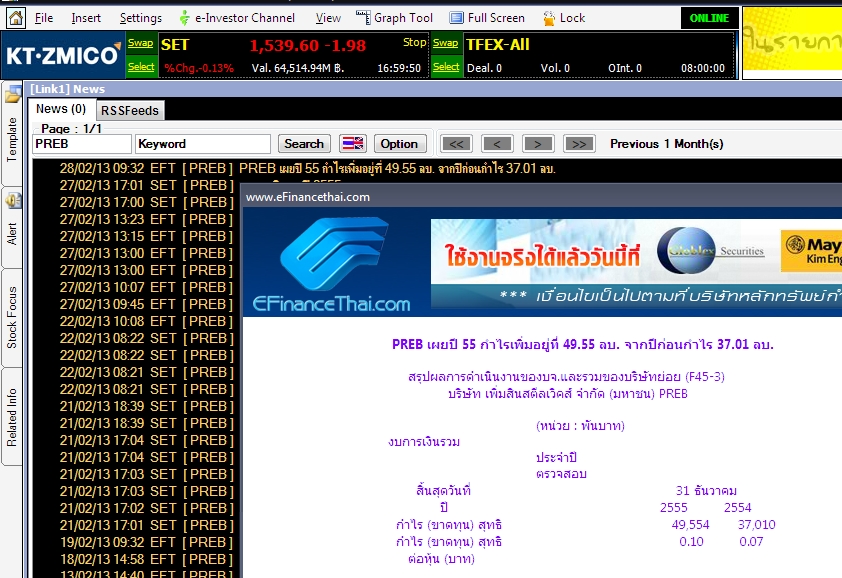Open the View menu
The width and height of the screenshot is (842, 578).
tap(328, 18)
